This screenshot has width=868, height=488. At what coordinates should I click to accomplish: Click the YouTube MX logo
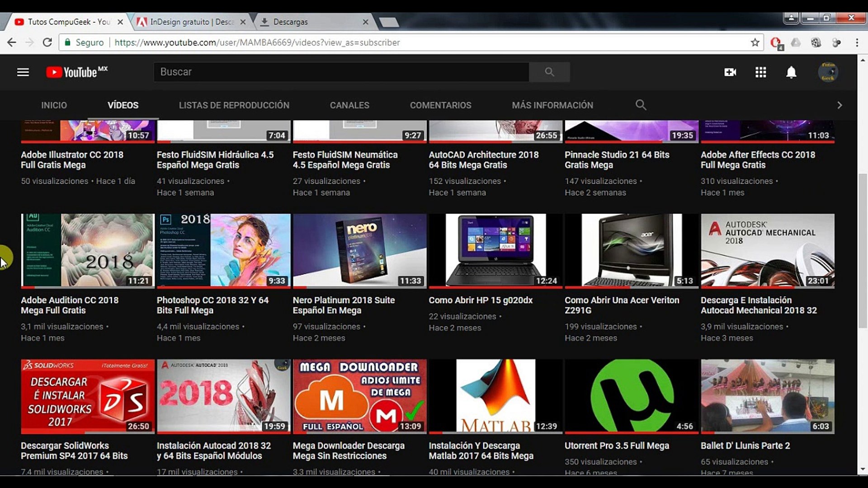77,72
